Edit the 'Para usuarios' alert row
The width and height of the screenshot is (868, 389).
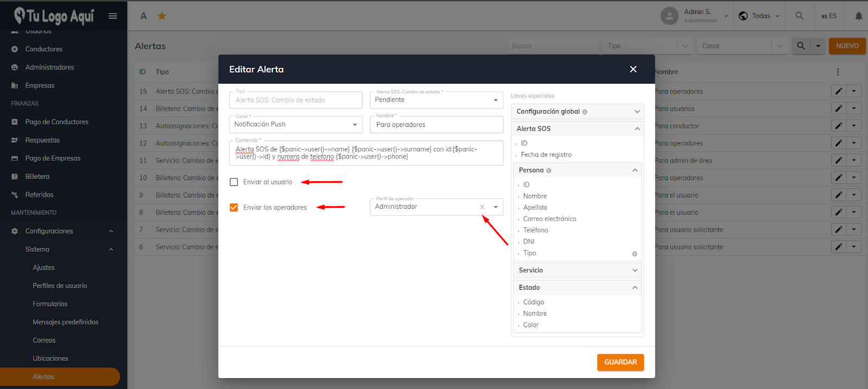point(839,109)
